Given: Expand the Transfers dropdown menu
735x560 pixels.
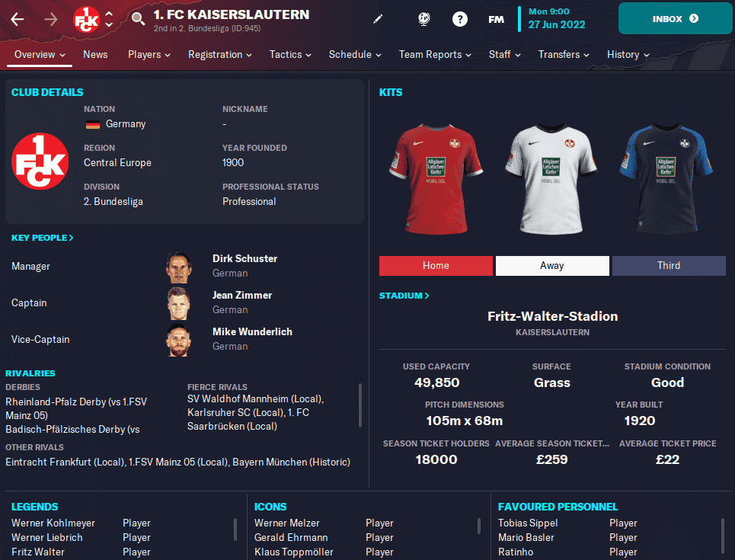Looking at the screenshot, I should click(x=564, y=55).
